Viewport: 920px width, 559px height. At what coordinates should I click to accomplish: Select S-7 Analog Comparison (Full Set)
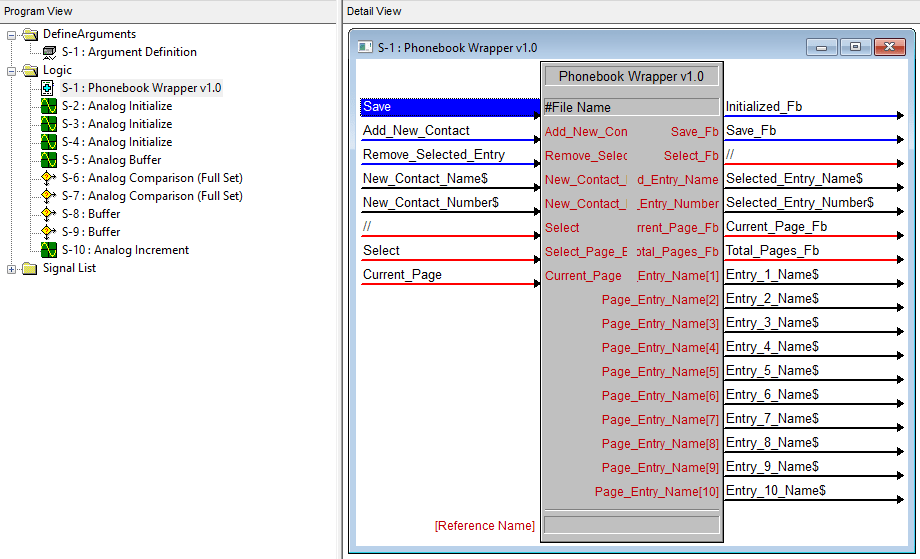[x=151, y=196]
